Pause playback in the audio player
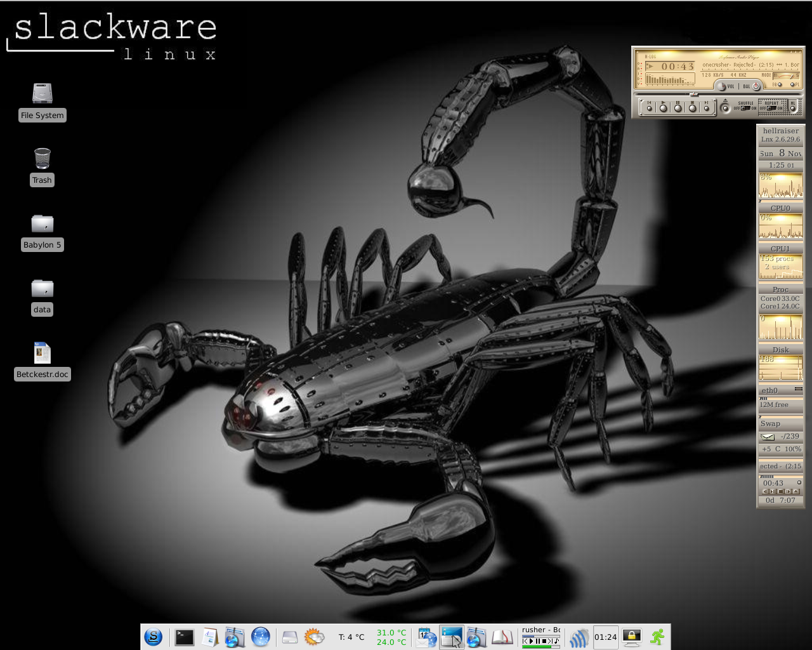 pyautogui.click(x=678, y=108)
